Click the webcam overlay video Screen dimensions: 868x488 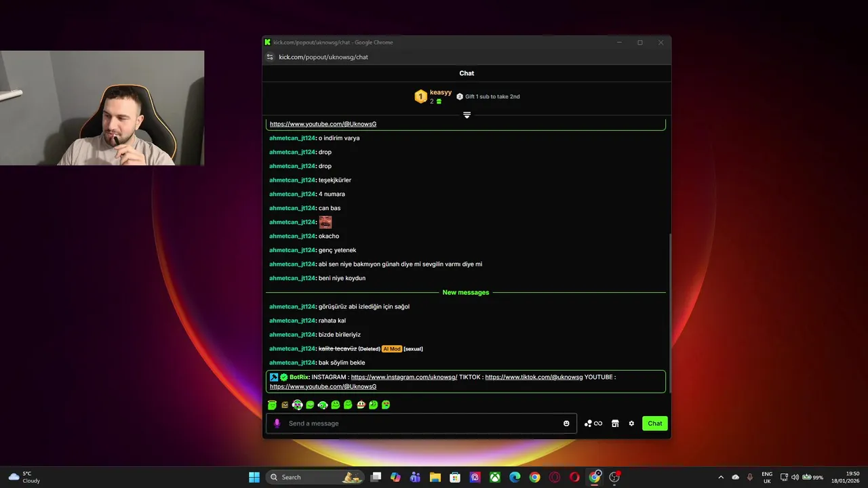click(x=102, y=108)
